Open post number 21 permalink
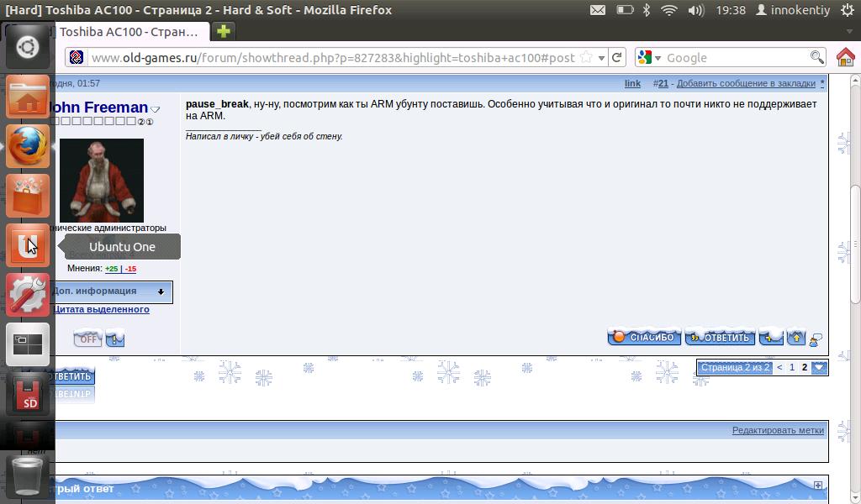Screen dimensions: 861x504 [x=663, y=83]
